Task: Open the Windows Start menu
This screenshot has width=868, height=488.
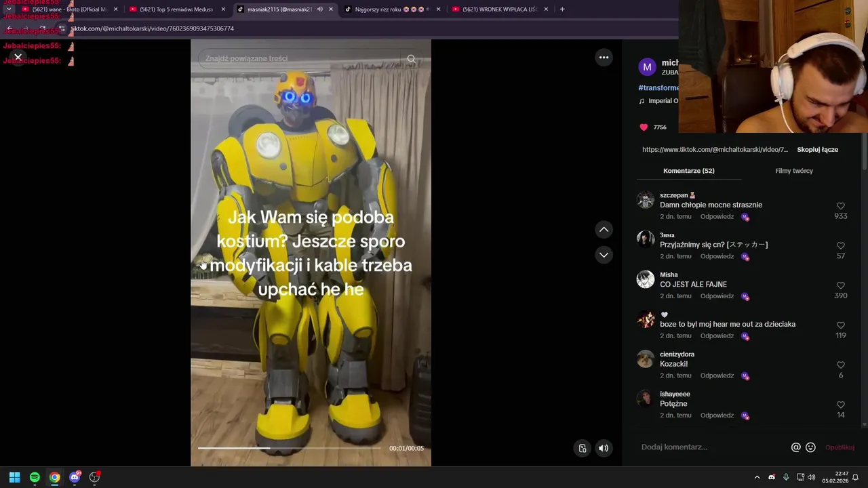Action: pos(14,477)
